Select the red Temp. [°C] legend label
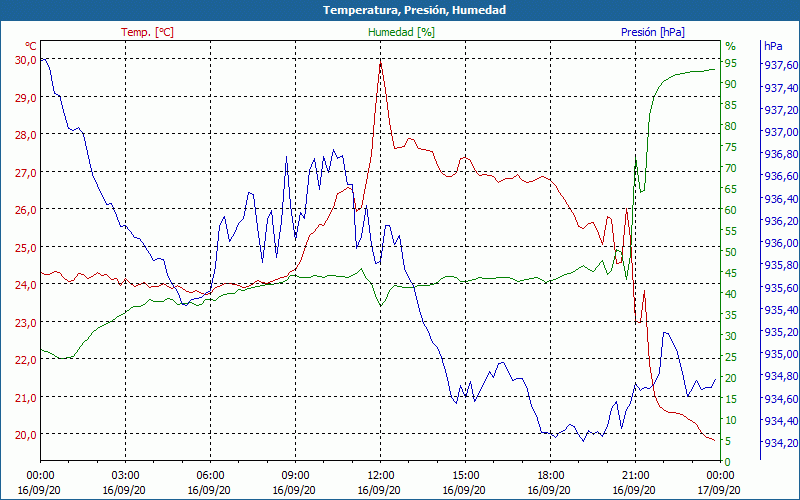 [147, 32]
